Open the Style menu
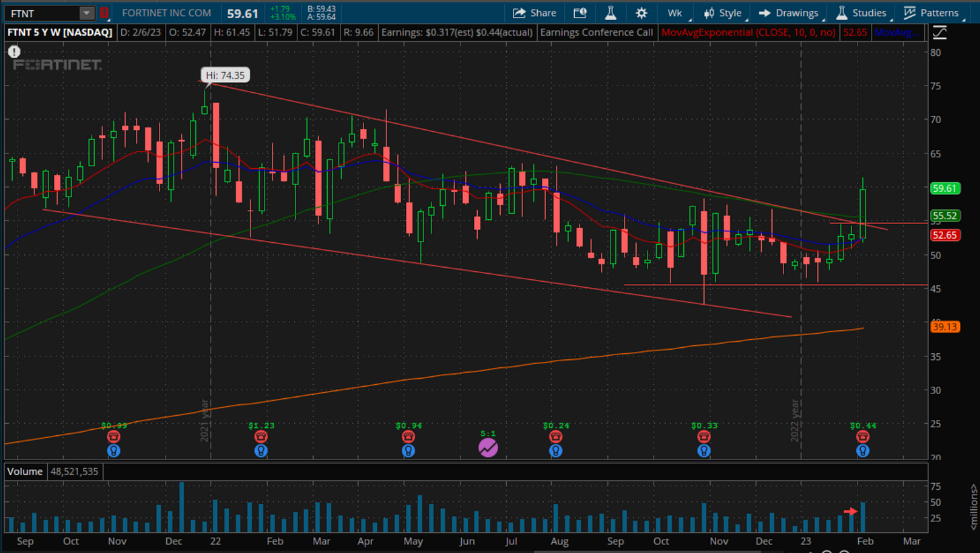 coord(722,13)
